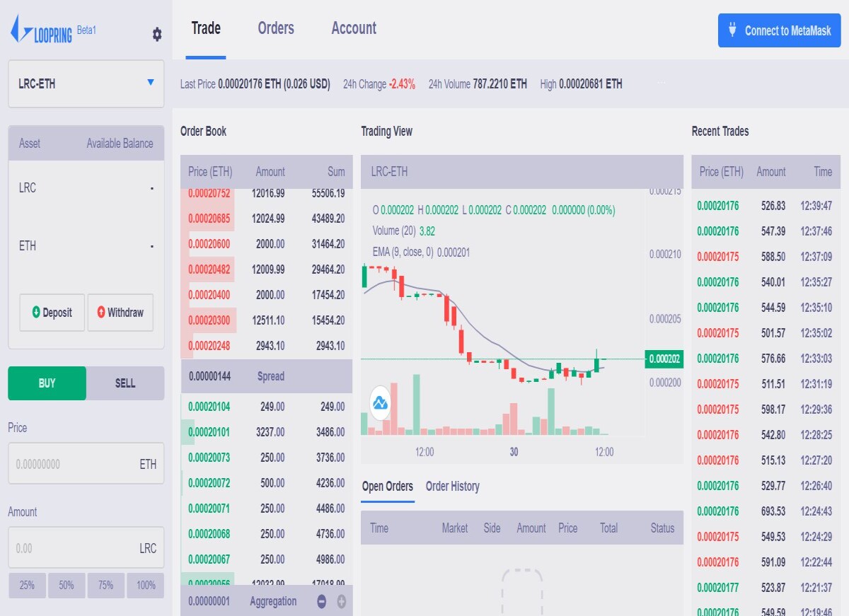Click the Volume (20) indicator label on chart

(395, 231)
